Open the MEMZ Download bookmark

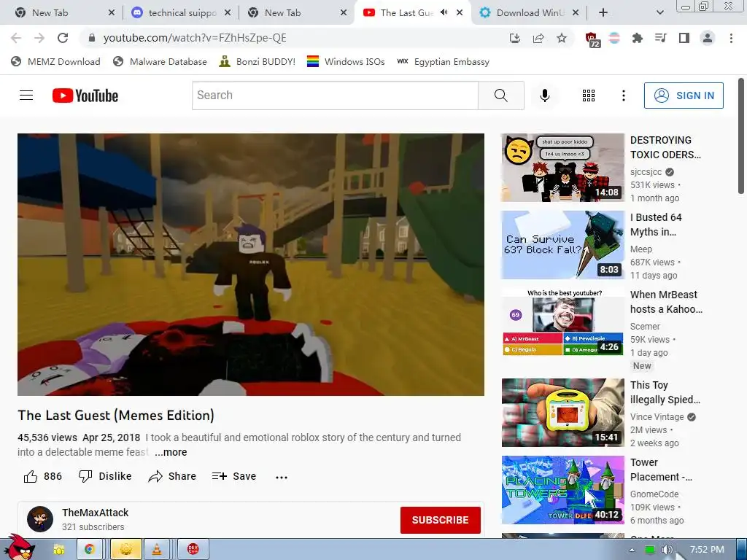tap(55, 61)
